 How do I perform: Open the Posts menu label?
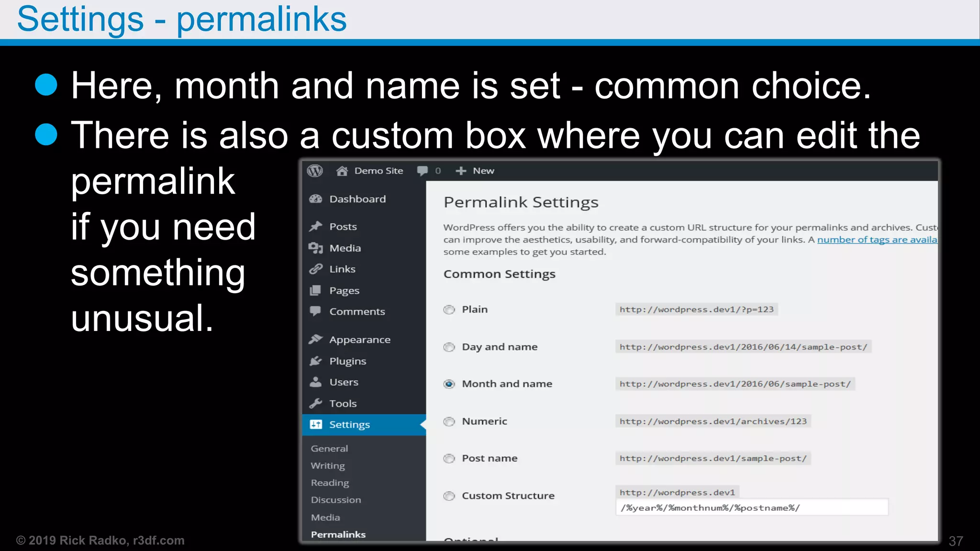(x=343, y=226)
